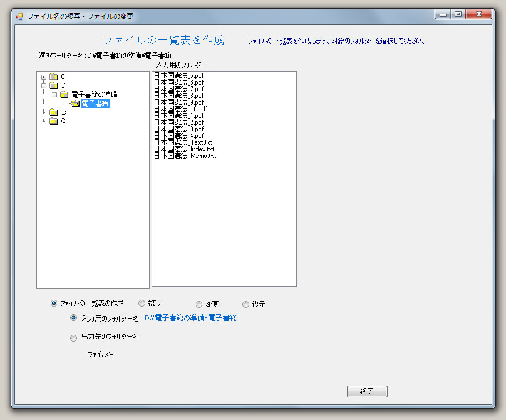Expand the C: drive tree node
The width and height of the screenshot is (506, 420).
[x=44, y=77]
